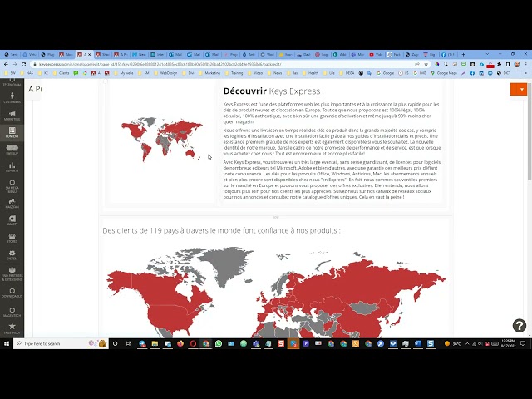Click the Découvrir Keys.Express heading

(x=272, y=91)
